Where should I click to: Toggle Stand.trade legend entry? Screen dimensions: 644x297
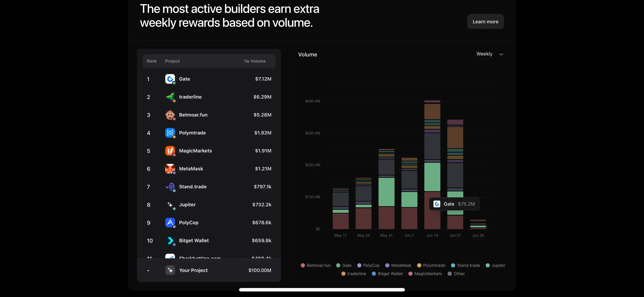(465, 265)
